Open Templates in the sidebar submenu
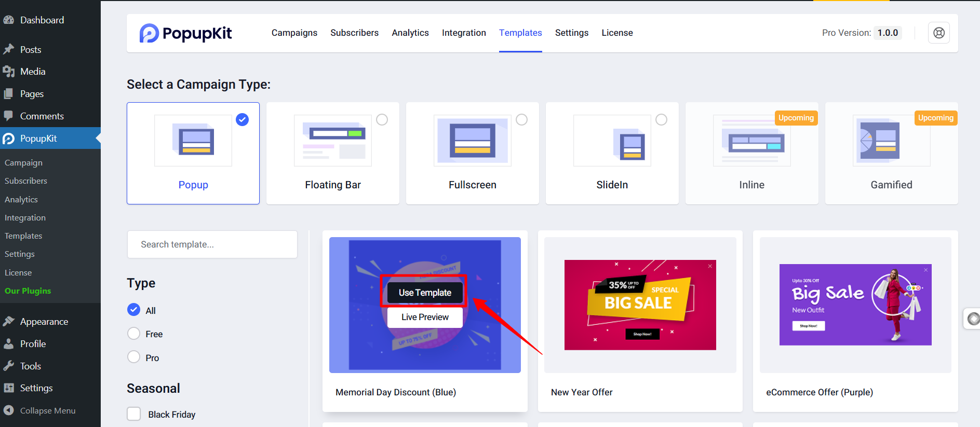This screenshot has height=427, width=980. point(23,236)
